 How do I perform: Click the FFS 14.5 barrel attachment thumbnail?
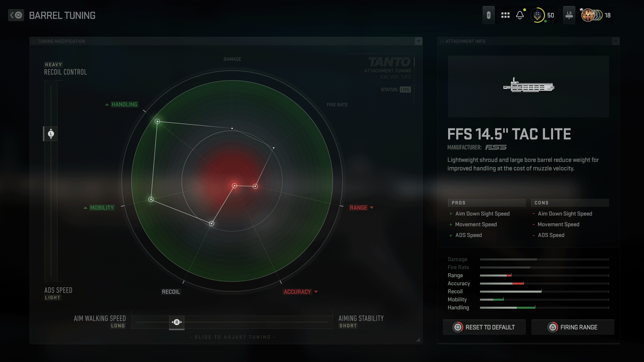[x=528, y=86]
